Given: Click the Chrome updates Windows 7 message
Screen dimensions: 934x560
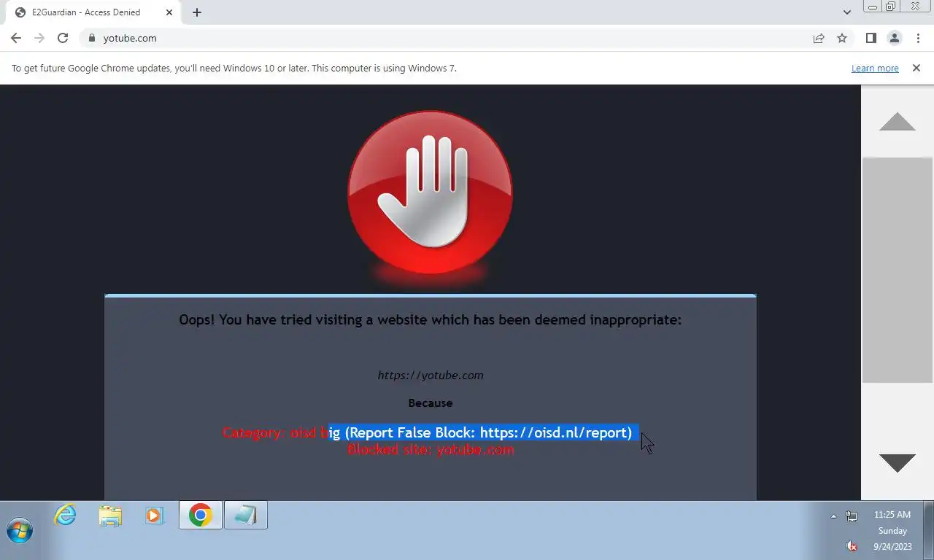Looking at the screenshot, I should point(234,69).
